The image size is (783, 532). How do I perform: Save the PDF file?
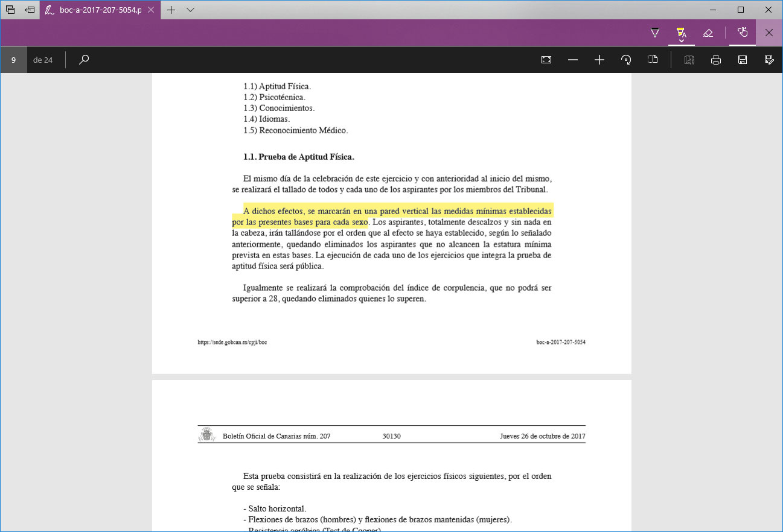pos(741,60)
